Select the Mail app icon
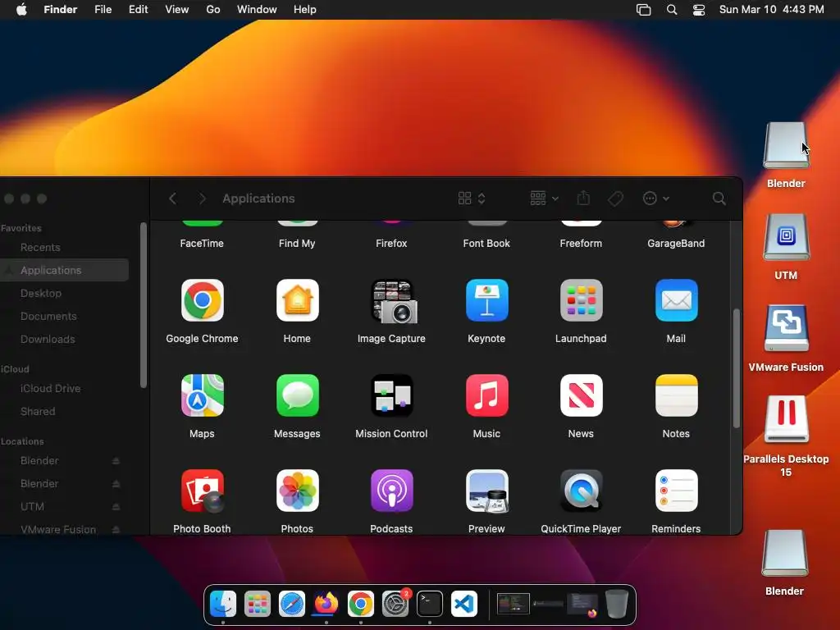Screen dimensions: 840x630 point(676,300)
